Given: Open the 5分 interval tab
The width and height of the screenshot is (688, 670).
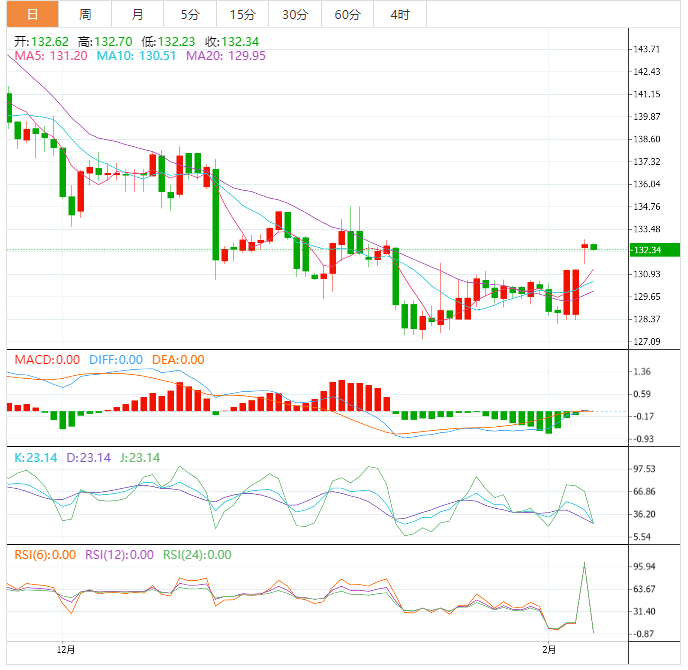Looking at the screenshot, I should click(189, 14).
